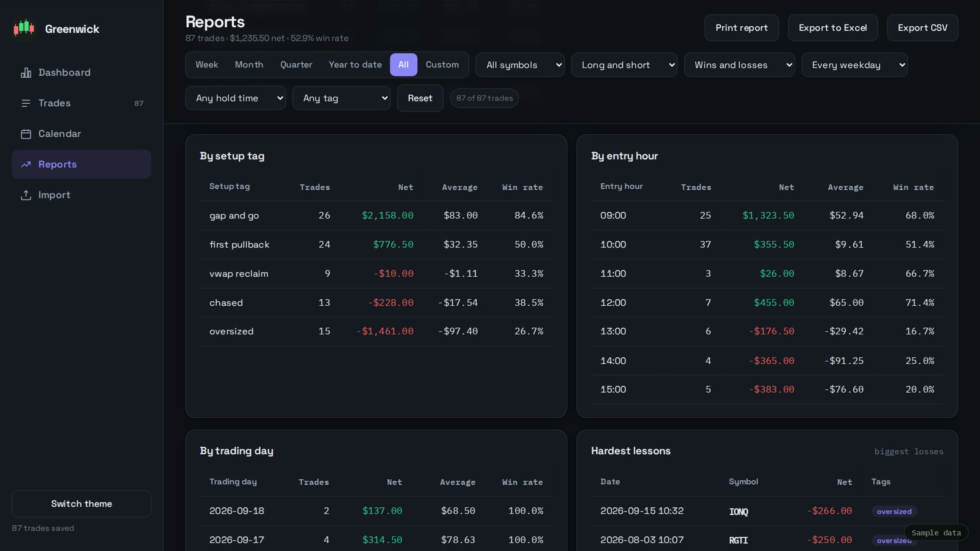The image size is (980, 551).
Task: Select the Week range tab
Action: [207, 65]
